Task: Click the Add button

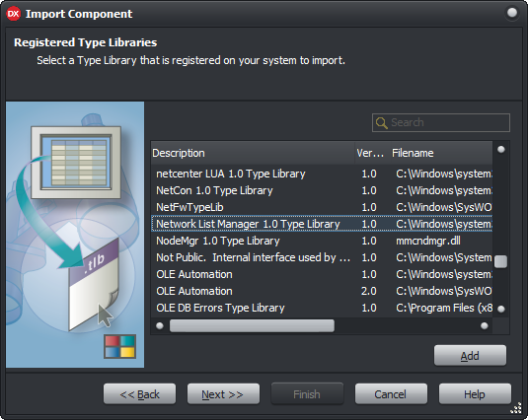Action: tap(470, 356)
